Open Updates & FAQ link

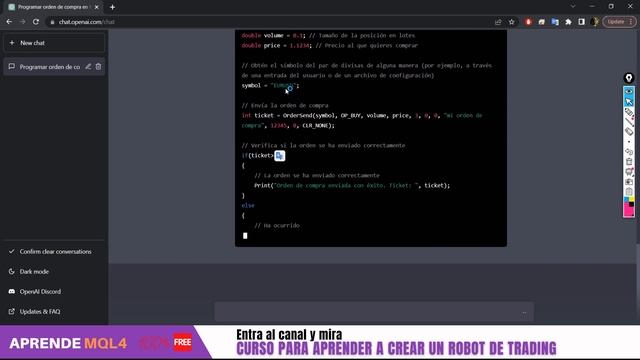click(x=54, y=311)
